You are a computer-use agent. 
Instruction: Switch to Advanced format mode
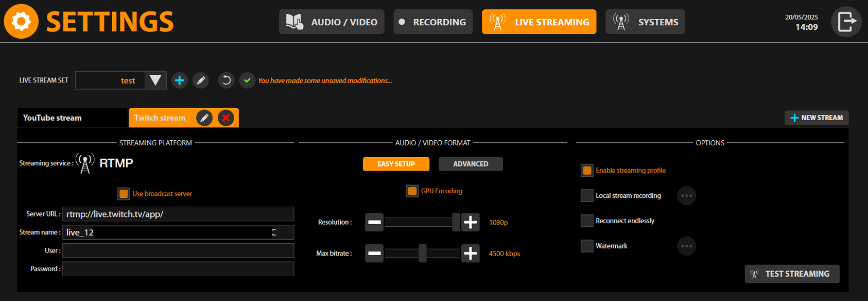pos(471,164)
